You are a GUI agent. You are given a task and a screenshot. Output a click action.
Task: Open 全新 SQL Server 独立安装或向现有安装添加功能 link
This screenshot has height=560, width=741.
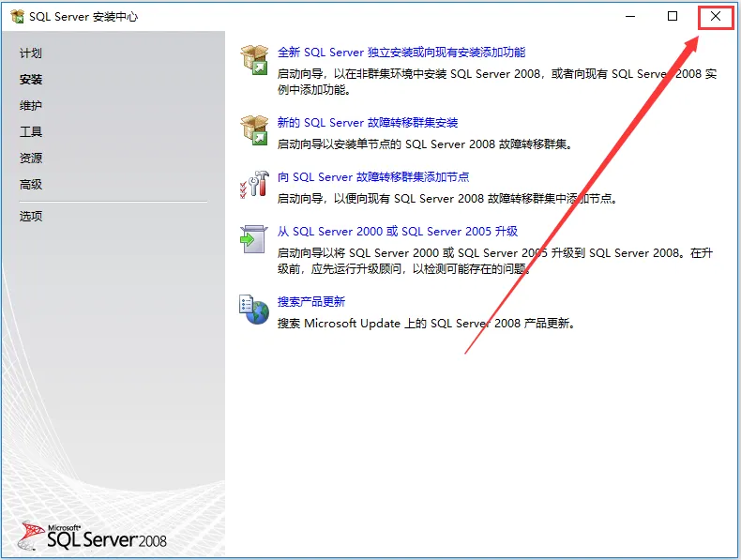(401, 53)
